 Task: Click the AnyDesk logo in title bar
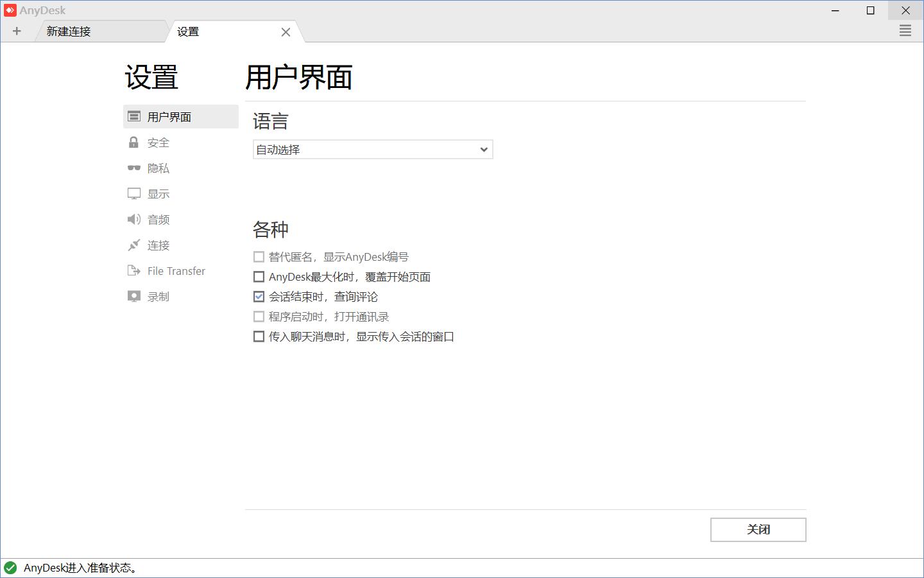(x=10, y=10)
